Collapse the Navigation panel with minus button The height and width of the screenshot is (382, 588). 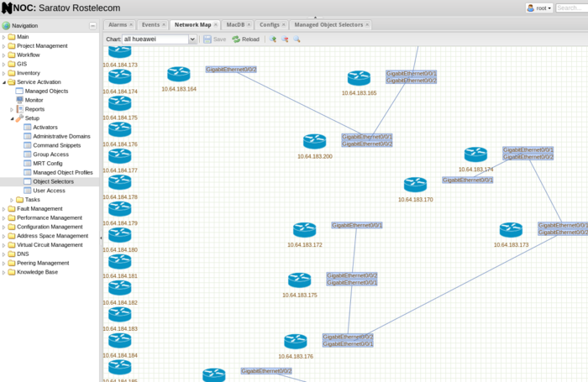(x=92, y=26)
